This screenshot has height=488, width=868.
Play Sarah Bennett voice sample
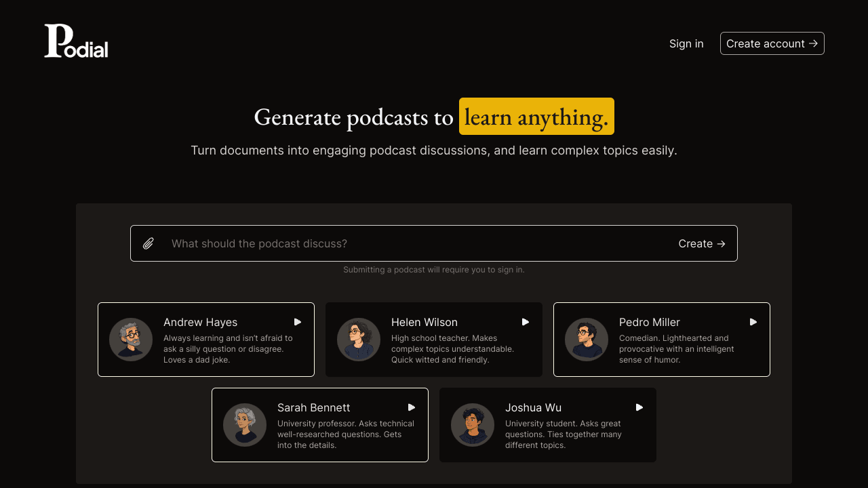click(x=411, y=407)
